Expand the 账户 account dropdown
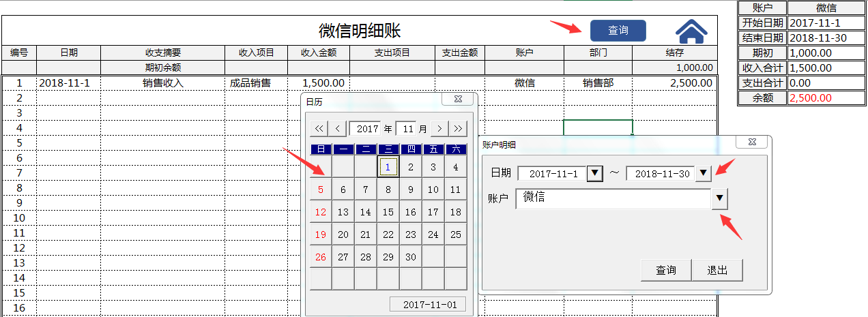This screenshot has height=317, width=868. click(720, 198)
